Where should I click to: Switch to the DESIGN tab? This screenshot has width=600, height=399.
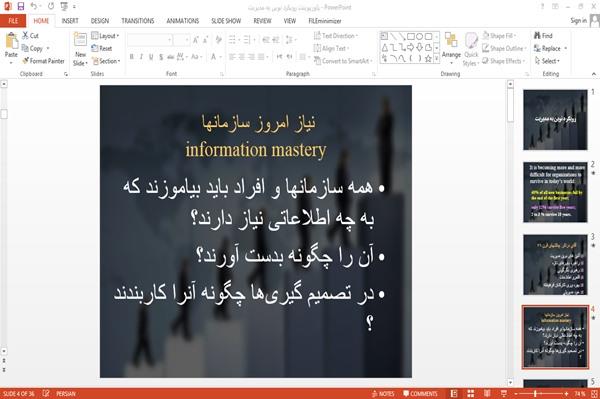(99, 21)
